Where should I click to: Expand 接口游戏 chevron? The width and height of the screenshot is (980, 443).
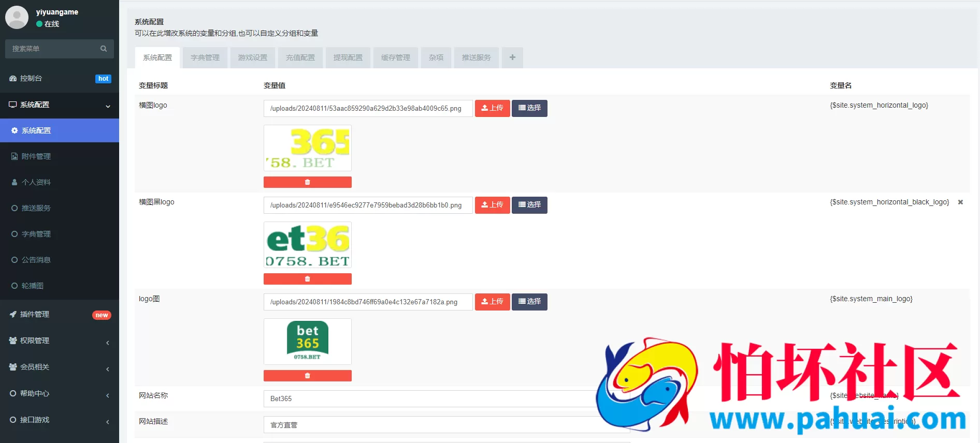pyautogui.click(x=108, y=422)
